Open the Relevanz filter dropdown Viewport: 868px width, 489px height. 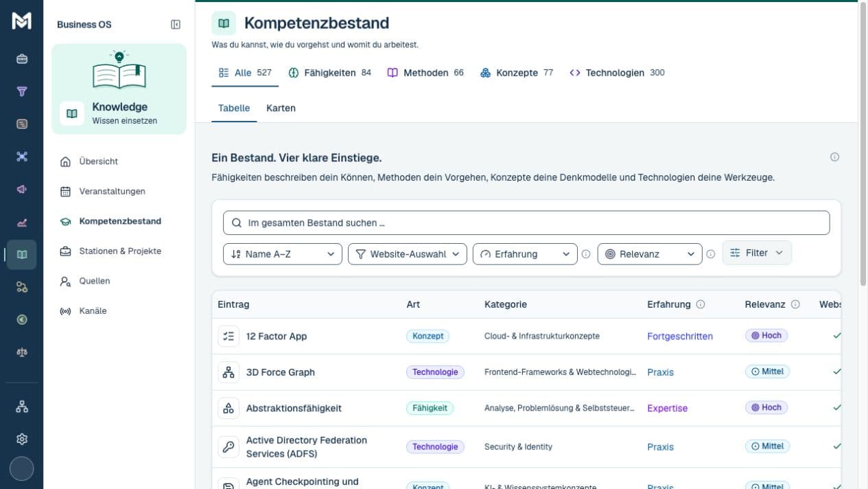[x=650, y=254]
